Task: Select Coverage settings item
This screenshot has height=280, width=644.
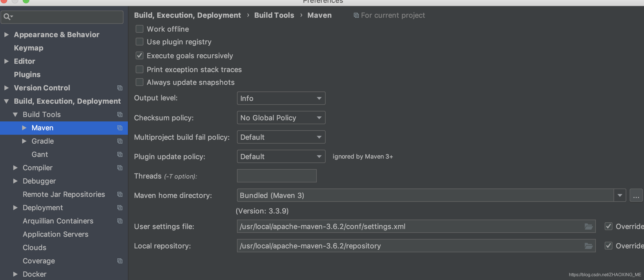Action: coord(39,261)
